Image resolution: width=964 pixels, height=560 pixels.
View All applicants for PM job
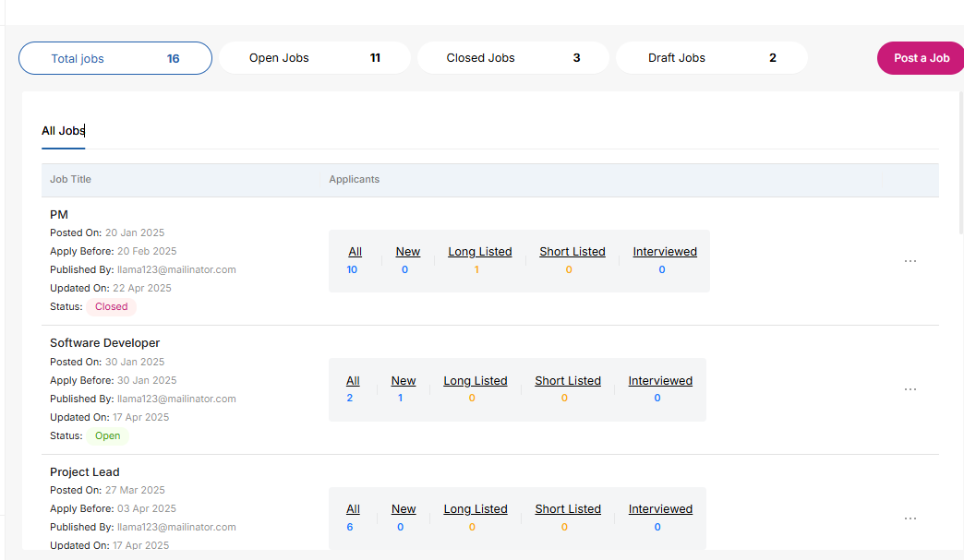coord(355,252)
